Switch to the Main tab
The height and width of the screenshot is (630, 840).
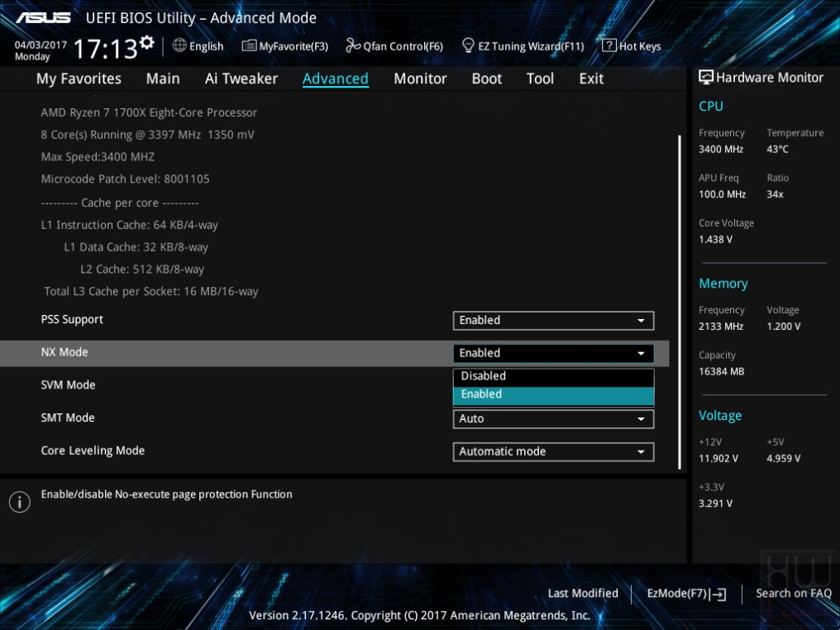coord(163,79)
